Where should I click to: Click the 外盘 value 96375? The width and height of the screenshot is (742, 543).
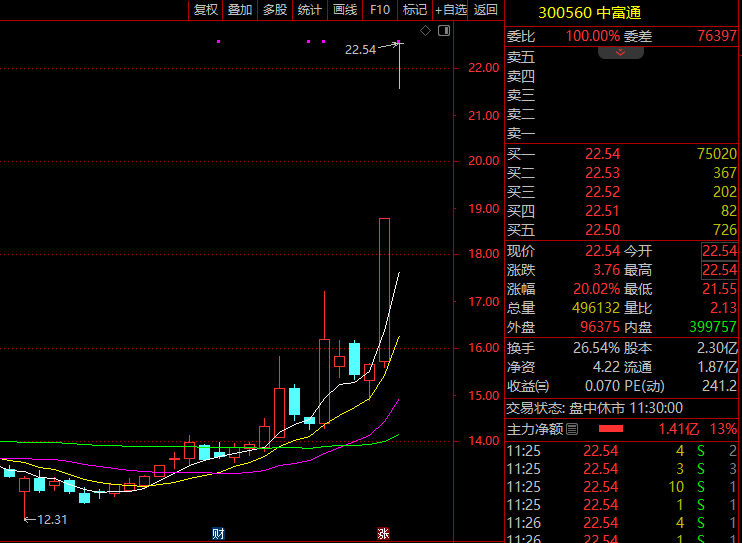tap(600, 327)
